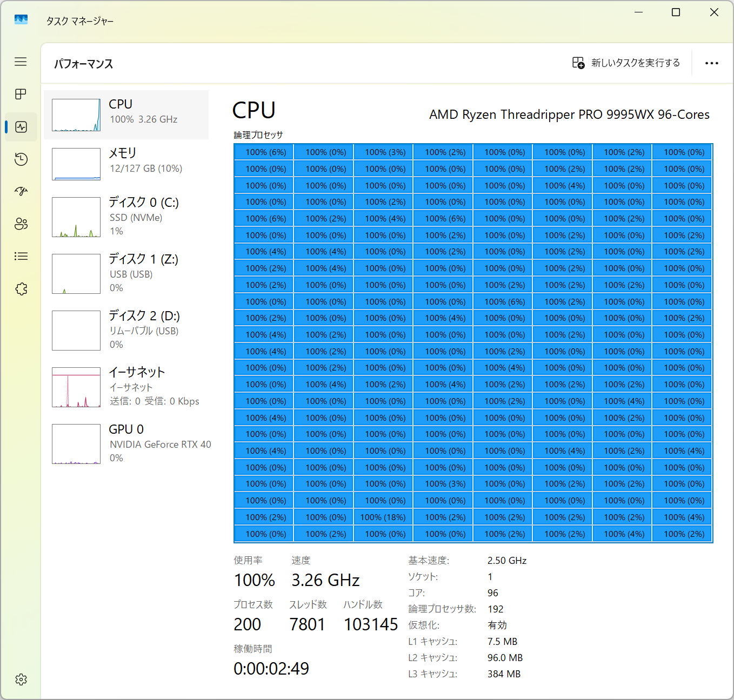Viewport: 734px width, 700px height.
Task: Click the logical processor cell showing 100% (18%)
Action: (383, 517)
